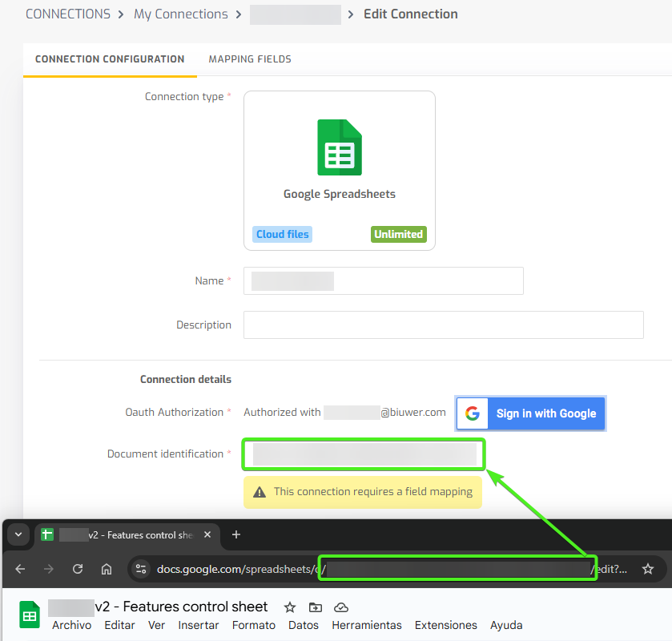Click the Cloud files tag

pyautogui.click(x=282, y=235)
